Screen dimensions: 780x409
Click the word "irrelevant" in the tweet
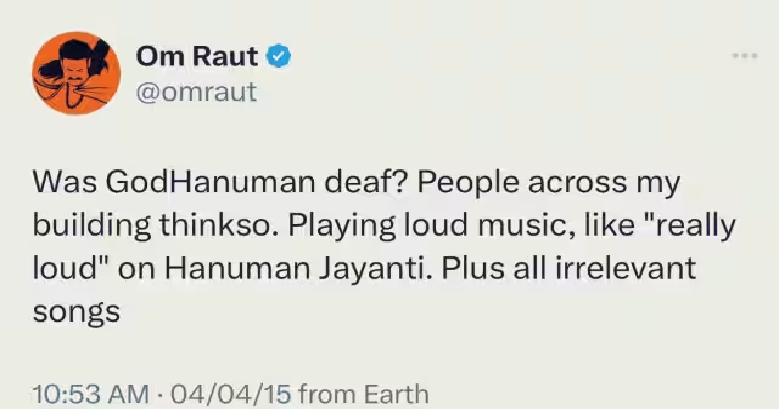tap(626, 268)
